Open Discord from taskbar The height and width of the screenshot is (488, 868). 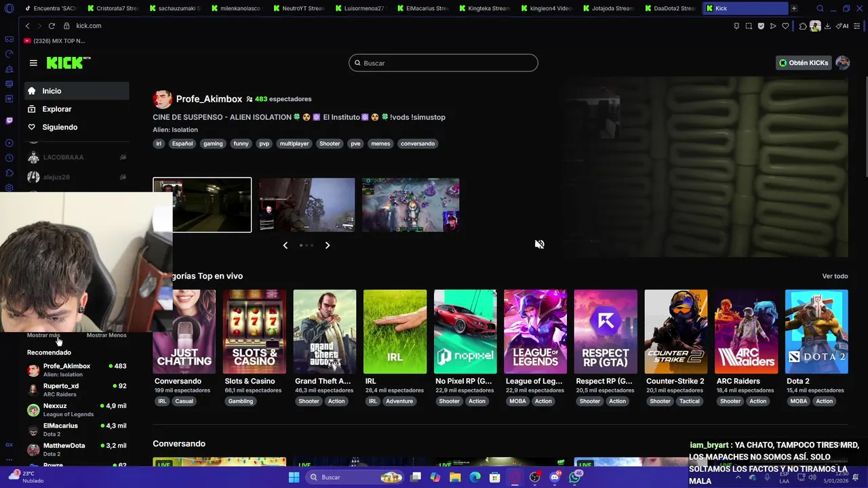(x=555, y=477)
